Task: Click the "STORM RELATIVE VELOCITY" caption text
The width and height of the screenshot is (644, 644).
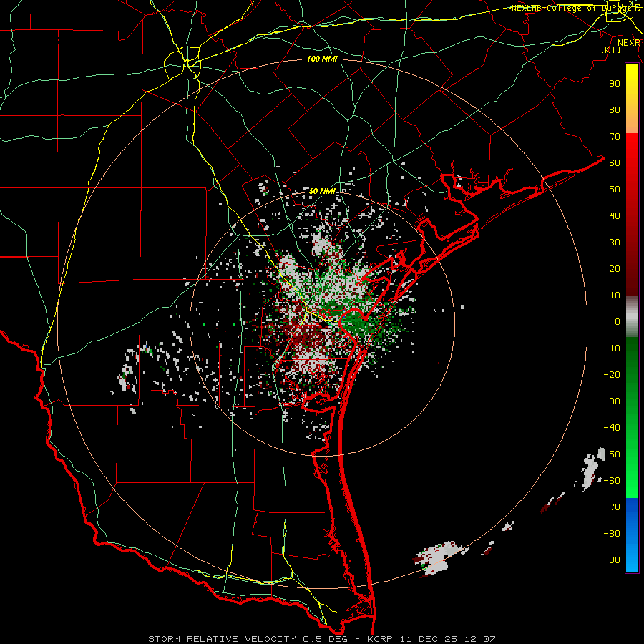Action: [224, 639]
